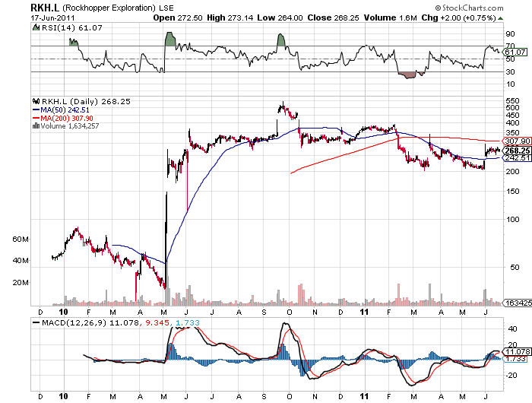Click the Close 268.25 header value
The image size is (532, 403).
tap(333, 17)
